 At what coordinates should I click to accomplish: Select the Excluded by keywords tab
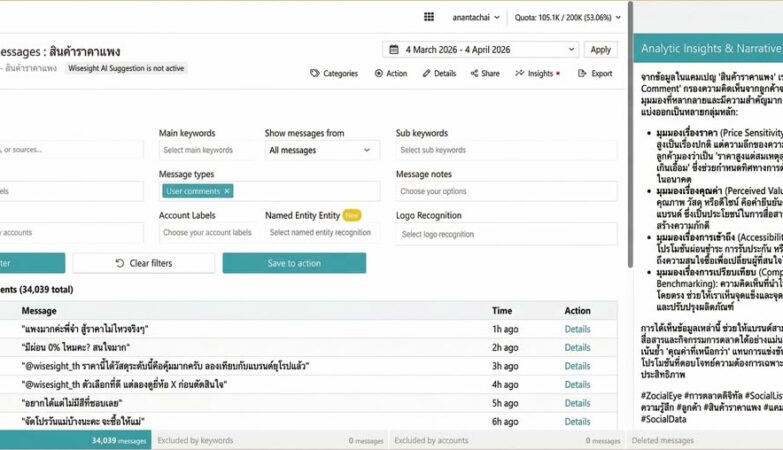tap(270, 441)
